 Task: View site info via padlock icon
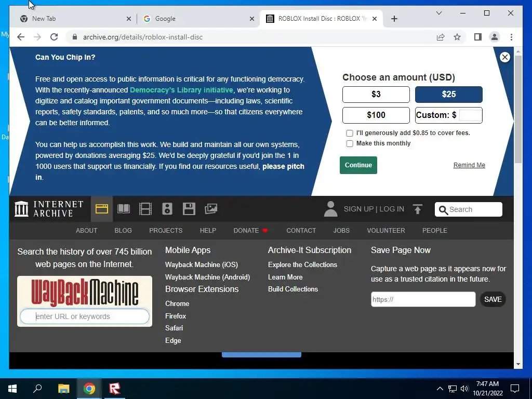coord(75,37)
